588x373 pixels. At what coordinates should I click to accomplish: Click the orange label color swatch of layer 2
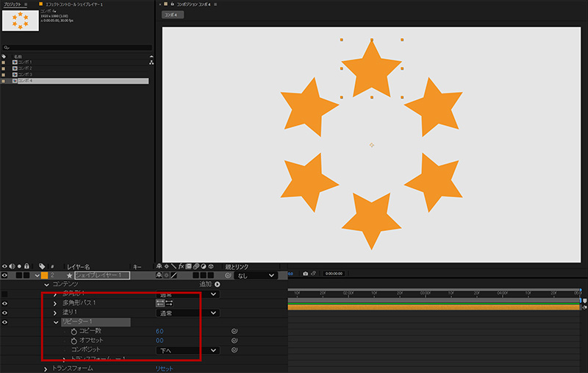pos(44,275)
